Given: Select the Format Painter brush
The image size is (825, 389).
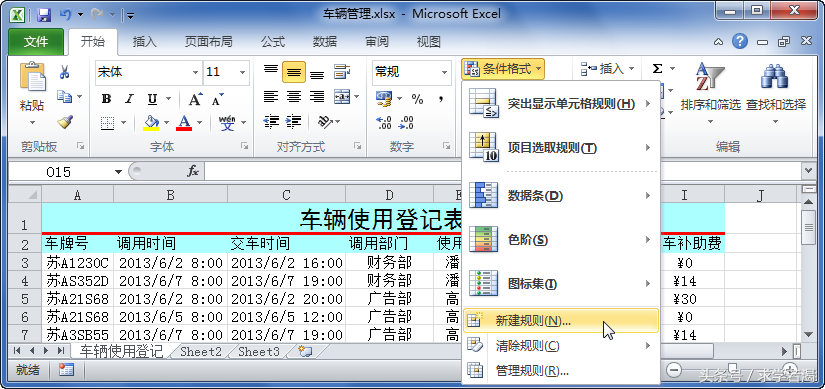Looking at the screenshot, I should (65, 122).
